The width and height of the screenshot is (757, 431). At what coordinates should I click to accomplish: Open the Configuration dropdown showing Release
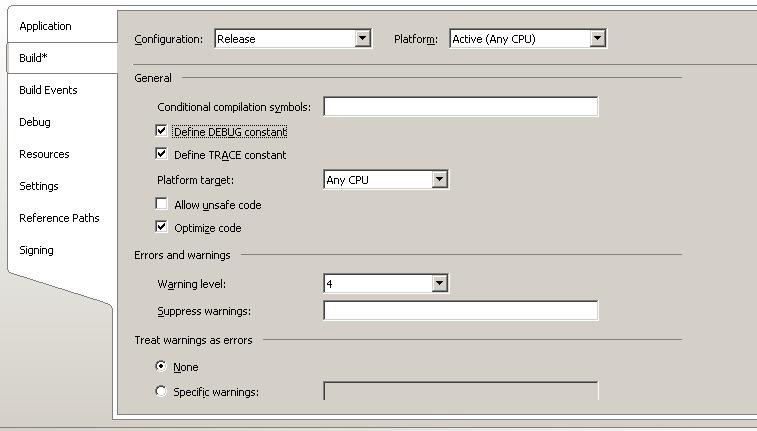[x=293, y=39]
